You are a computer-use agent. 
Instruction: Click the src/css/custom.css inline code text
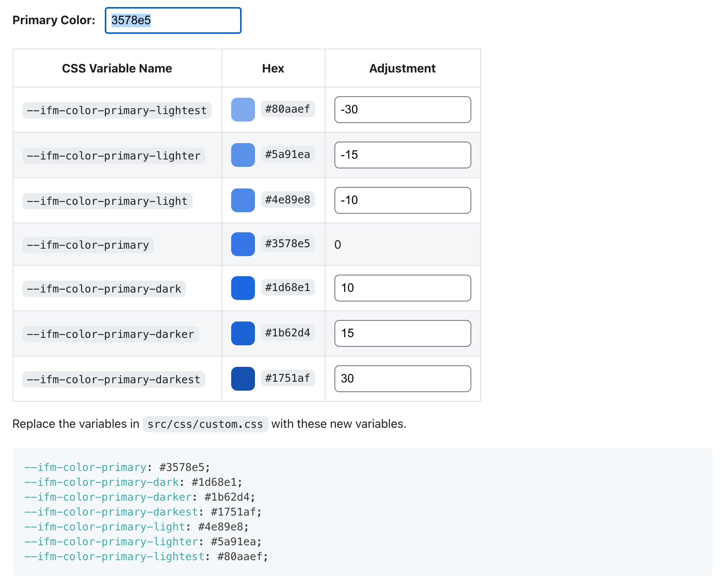pyautogui.click(x=205, y=424)
